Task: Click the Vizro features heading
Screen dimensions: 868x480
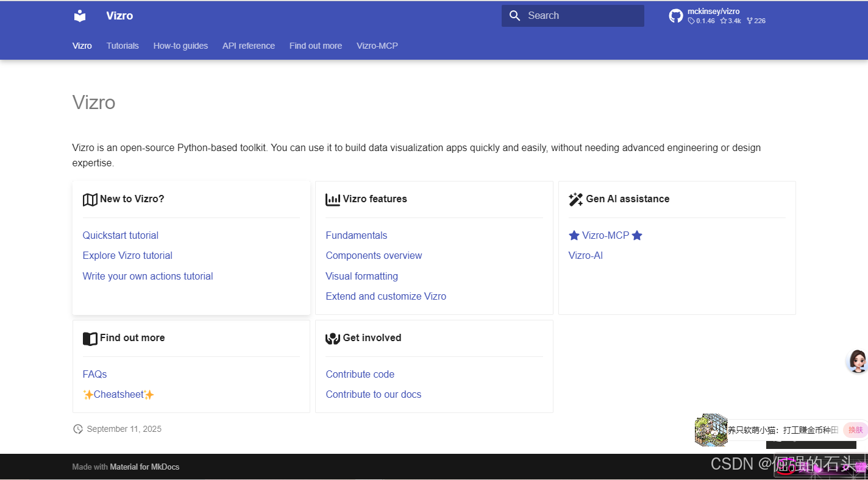Action: click(x=375, y=199)
